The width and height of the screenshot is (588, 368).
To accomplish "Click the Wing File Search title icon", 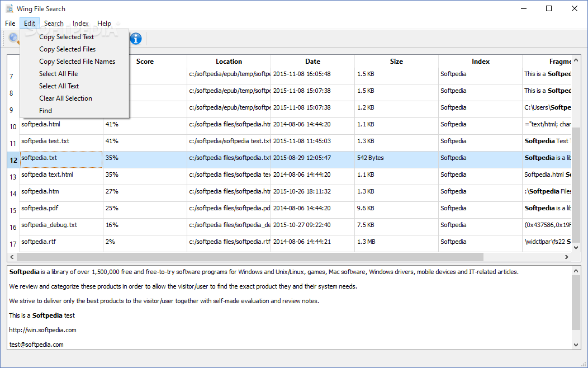I will [10, 8].
